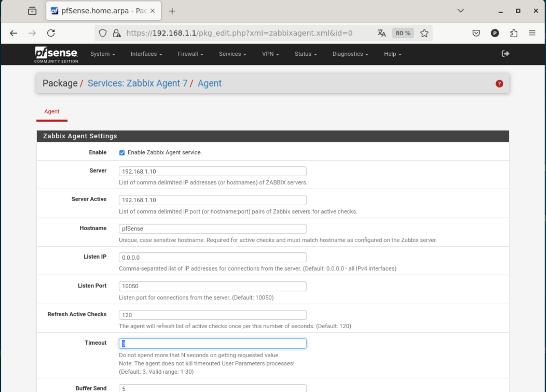Open the Firewall menu
This screenshot has width=546, height=392.
tap(190, 54)
